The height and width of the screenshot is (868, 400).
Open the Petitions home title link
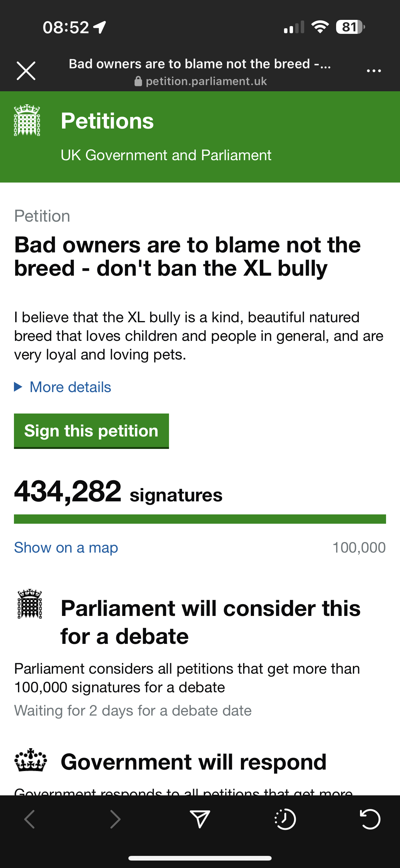(107, 121)
